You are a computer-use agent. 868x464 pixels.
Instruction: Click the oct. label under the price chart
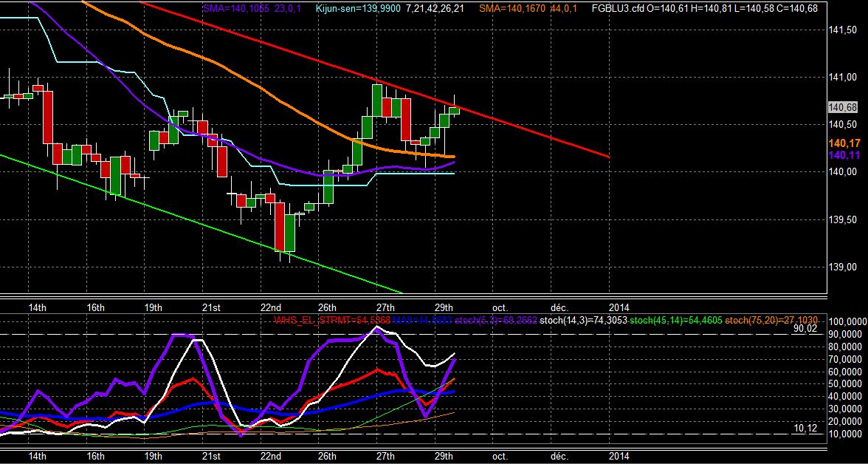point(500,307)
